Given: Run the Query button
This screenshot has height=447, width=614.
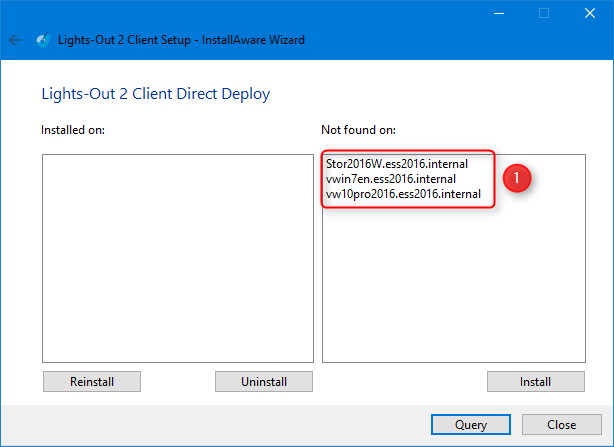Looking at the screenshot, I should [471, 425].
